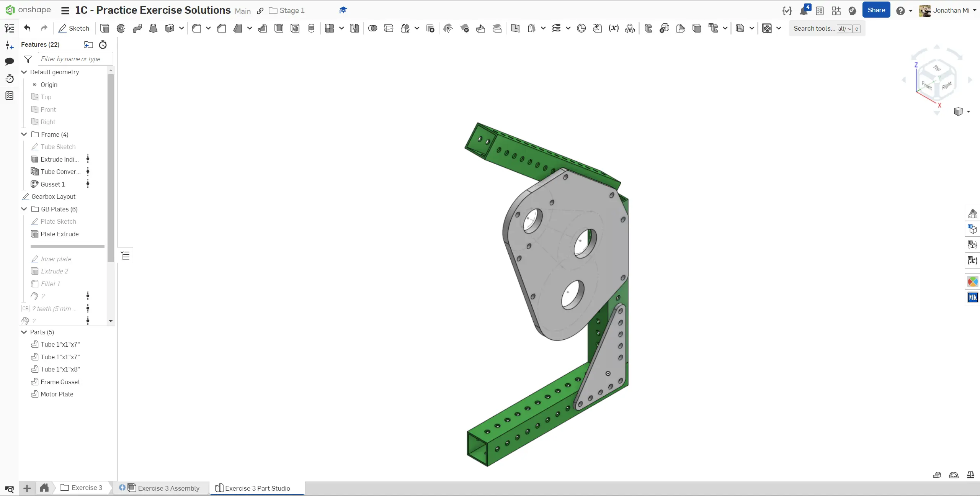Select the Revolve tool icon

click(x=121, y=28)
